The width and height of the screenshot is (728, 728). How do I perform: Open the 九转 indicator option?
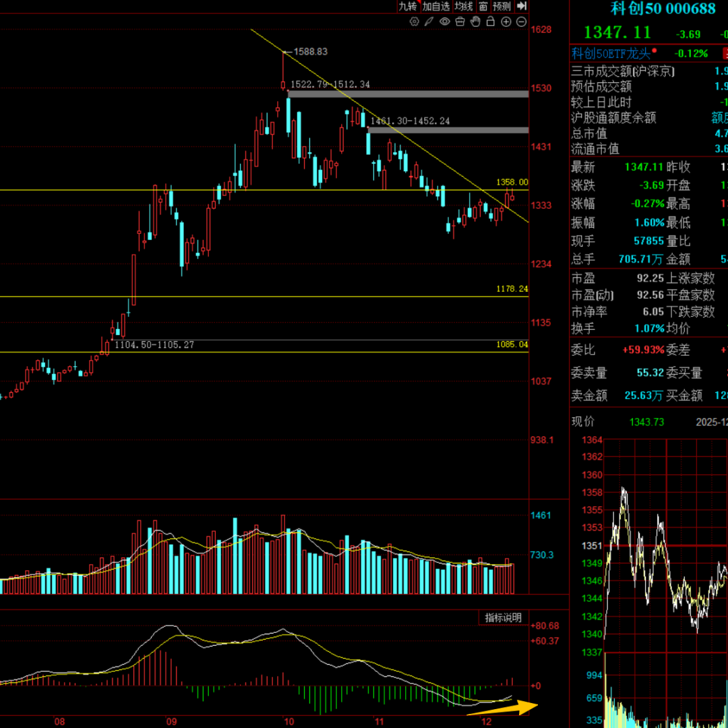[x=408, y=6]
